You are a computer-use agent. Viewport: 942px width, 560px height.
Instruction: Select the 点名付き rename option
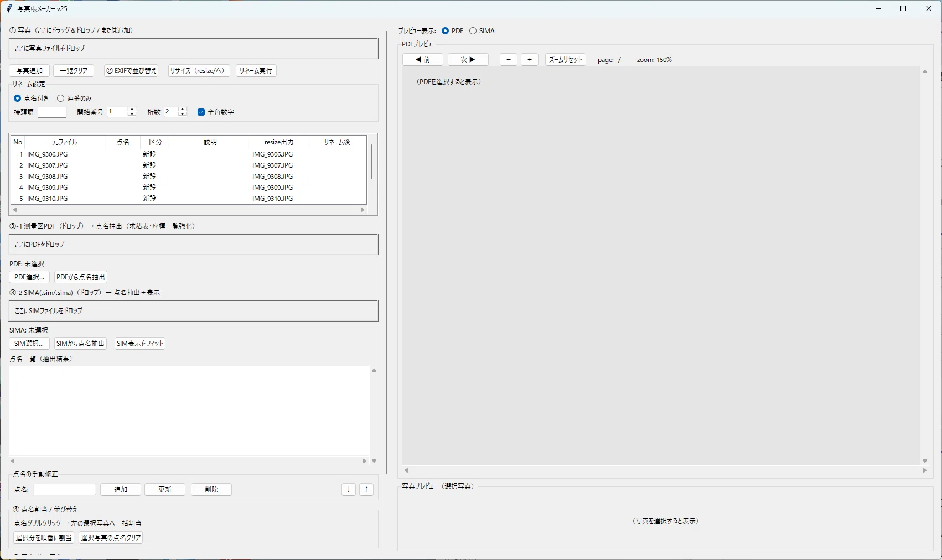pyautogui.click(x=32, y=98)
